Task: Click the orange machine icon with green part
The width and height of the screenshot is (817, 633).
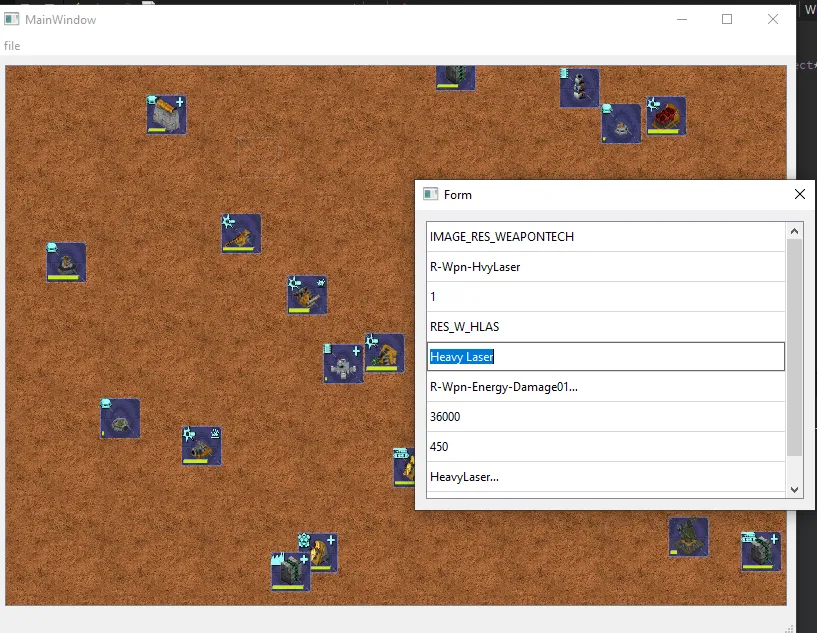Action: point(385,353)
